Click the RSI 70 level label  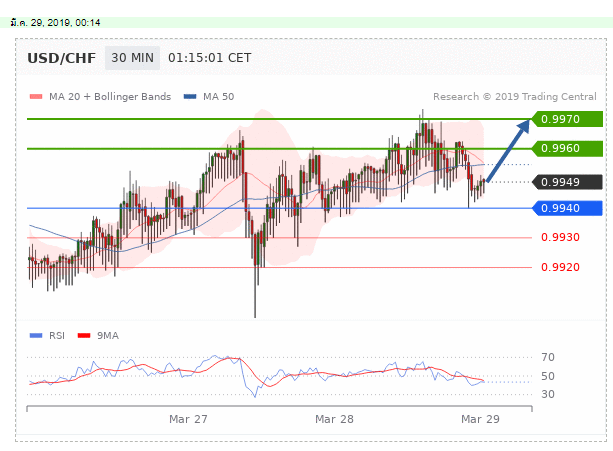pos(548,357)
